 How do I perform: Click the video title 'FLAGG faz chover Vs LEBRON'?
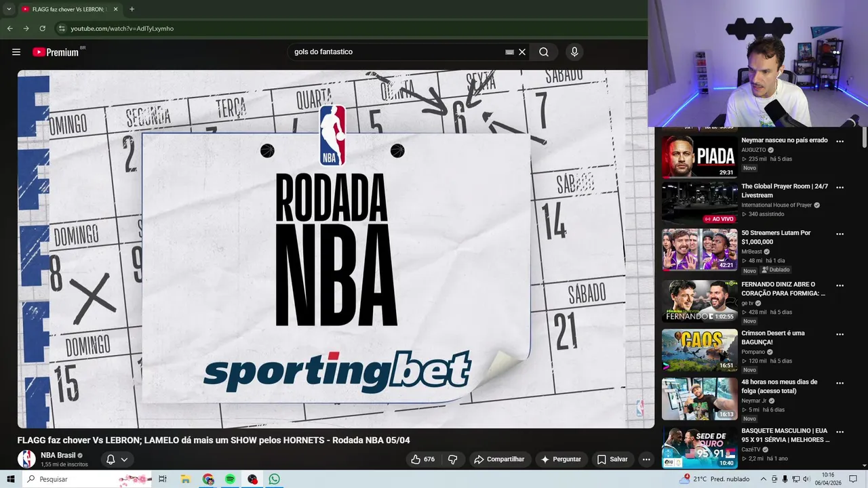(x=214, y=440)
